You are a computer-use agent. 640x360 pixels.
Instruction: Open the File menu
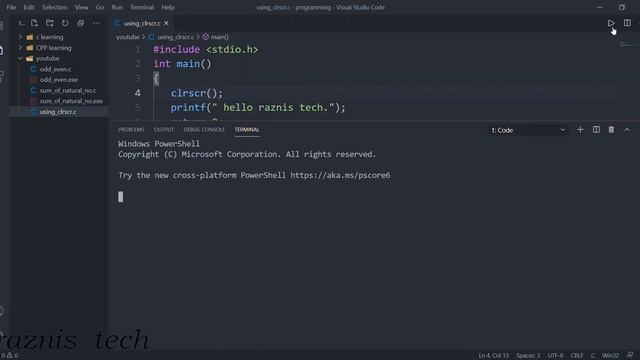click(x=11, y=7)
